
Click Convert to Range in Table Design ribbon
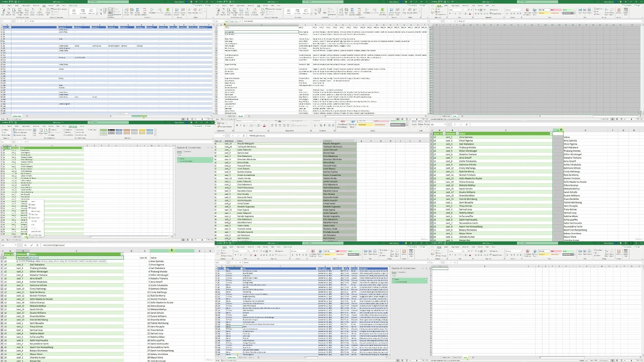20,135
